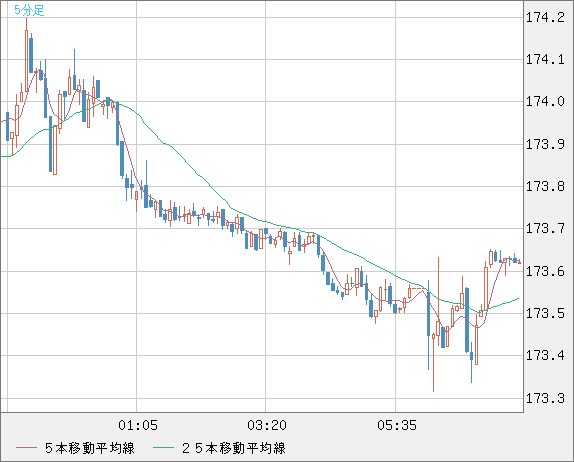Click the 174.2 price axis label
Image resolution: width=574 pixels, height=462 pixels.
pyautogui.click(x=545, y=18)
